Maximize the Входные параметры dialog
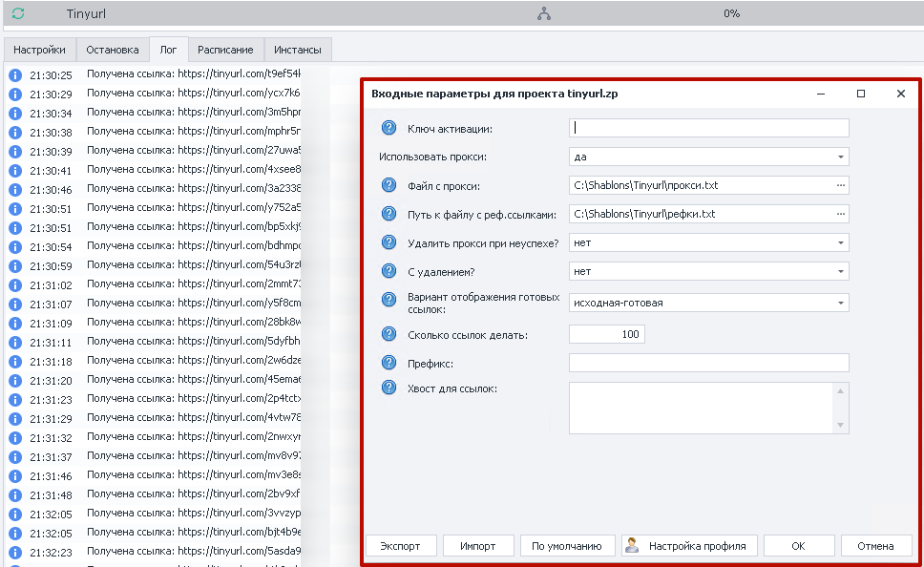 [x=861, y=94]
